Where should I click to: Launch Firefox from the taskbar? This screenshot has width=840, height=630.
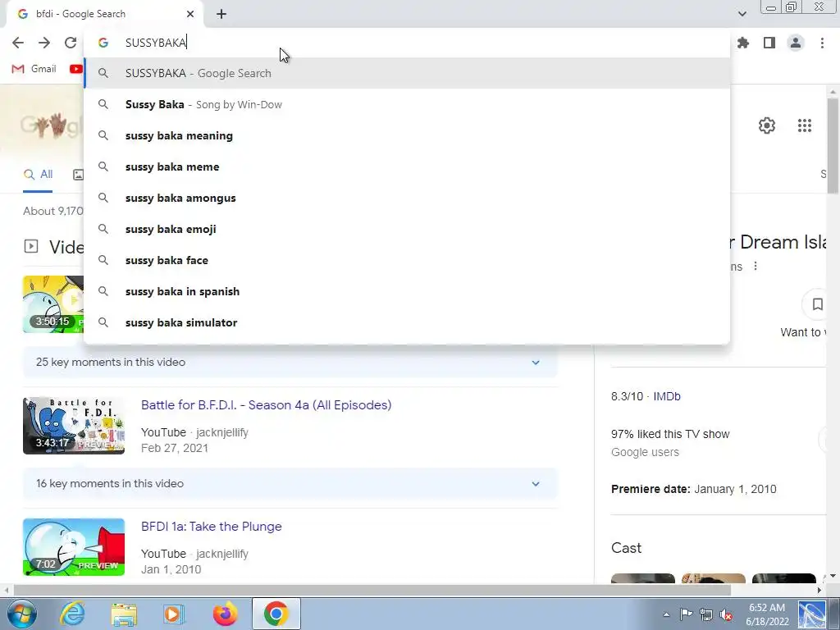pos(225,614)
